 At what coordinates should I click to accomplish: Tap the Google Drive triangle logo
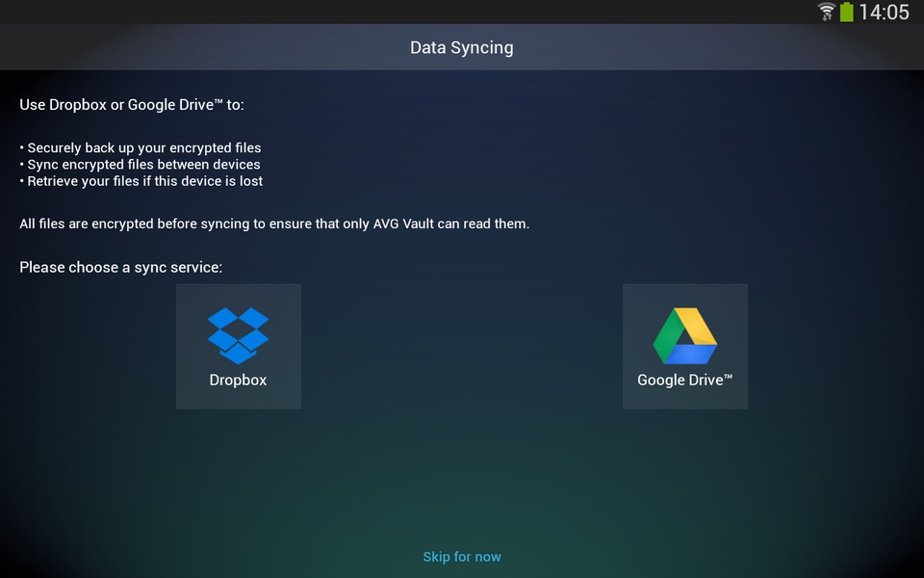(684, 335)
